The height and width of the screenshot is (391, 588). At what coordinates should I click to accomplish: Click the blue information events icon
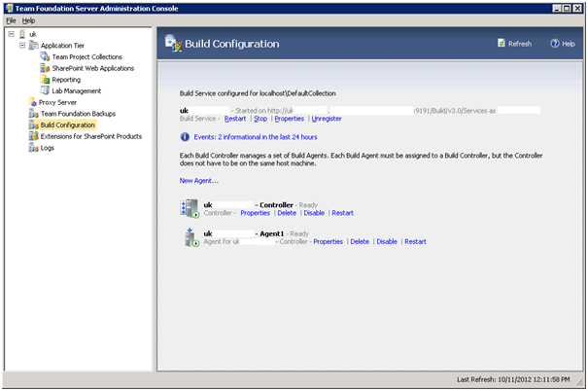(185, 137)
